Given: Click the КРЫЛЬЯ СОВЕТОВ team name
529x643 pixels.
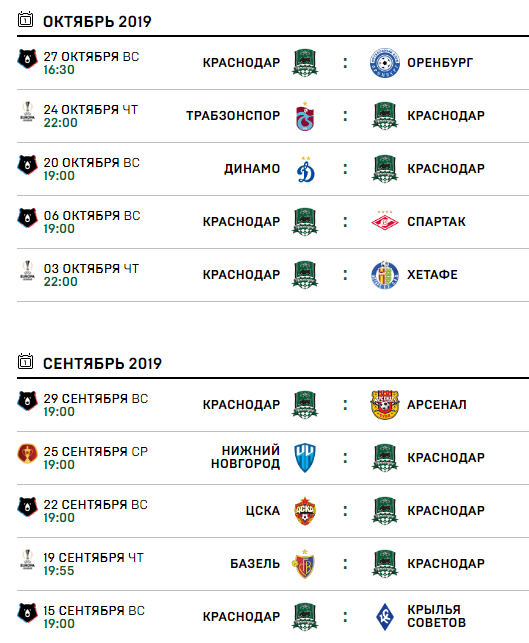Looking at the screenshot, I should [x=436, y=616].
